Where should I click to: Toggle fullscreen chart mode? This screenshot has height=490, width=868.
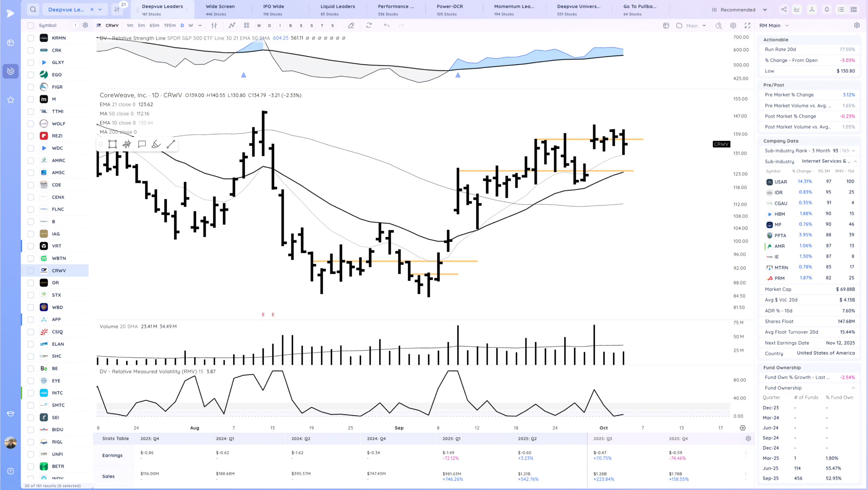747,25
